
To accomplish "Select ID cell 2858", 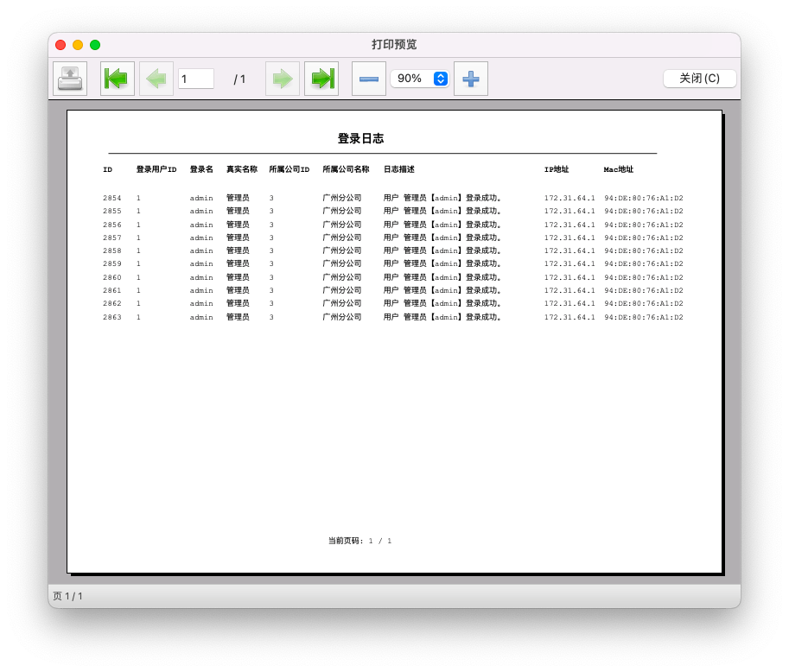I will click(112, 251).
